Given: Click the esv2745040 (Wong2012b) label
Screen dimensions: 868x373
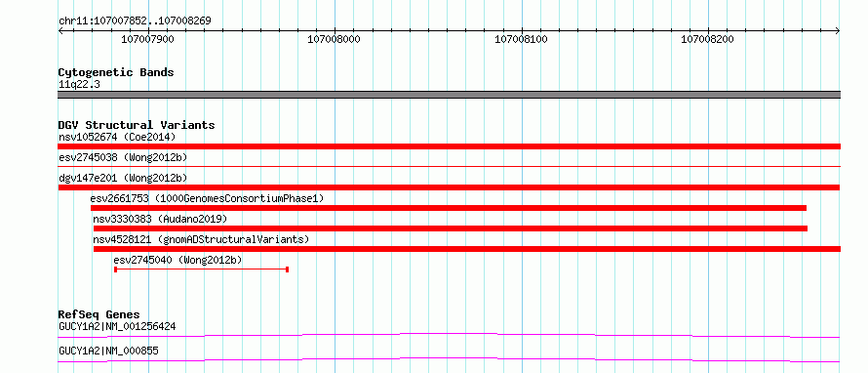Looking at the screenshot, I should pos(178,260).
